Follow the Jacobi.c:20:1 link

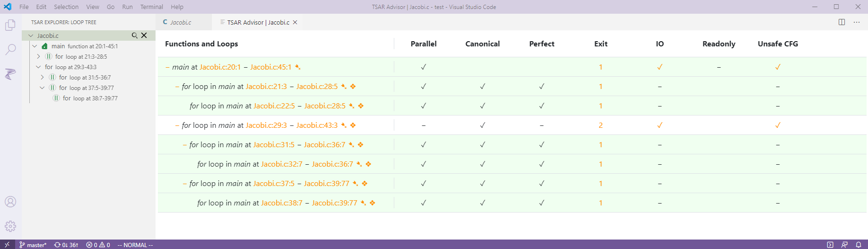(x=220, y=67)
